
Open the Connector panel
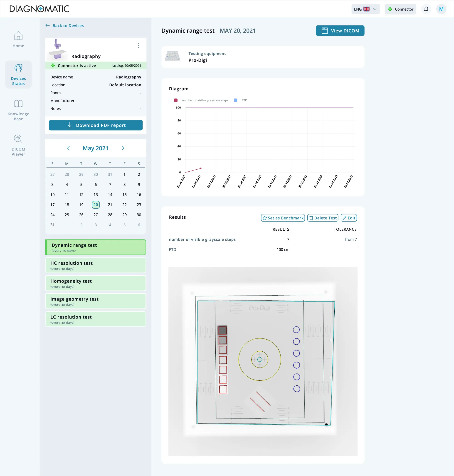tap(400, 9)
